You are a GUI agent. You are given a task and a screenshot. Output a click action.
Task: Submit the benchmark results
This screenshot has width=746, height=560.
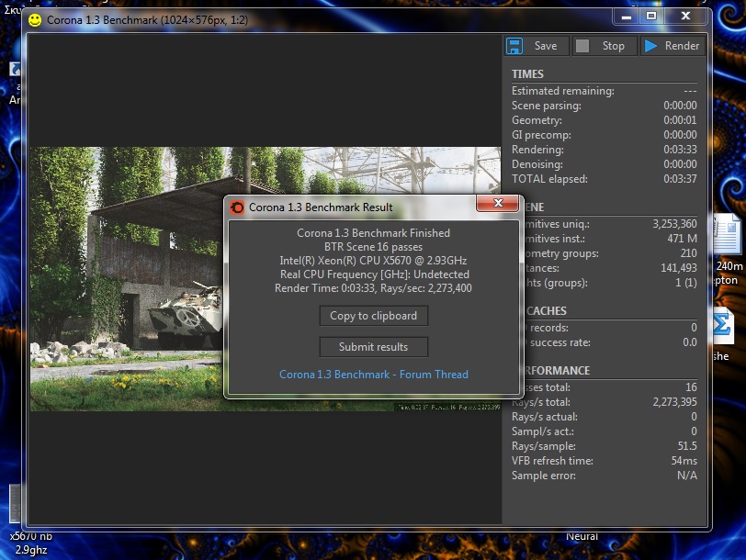pos(374,347)
